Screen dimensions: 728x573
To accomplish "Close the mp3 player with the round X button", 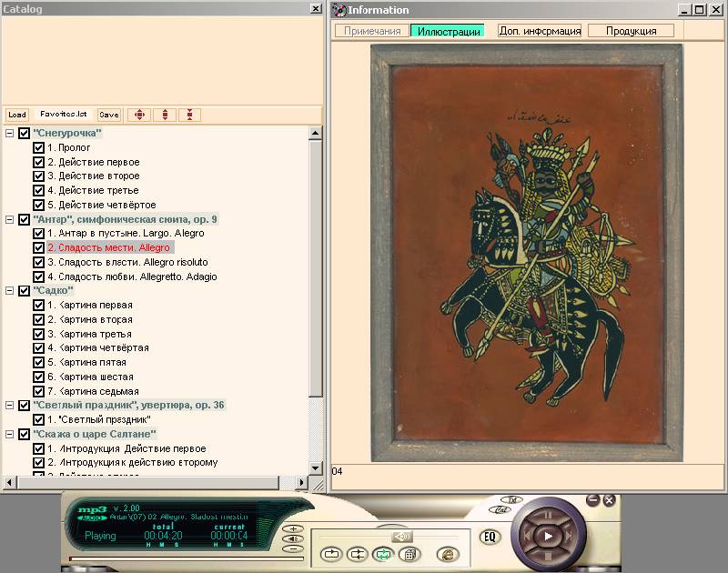I will 609,500.
